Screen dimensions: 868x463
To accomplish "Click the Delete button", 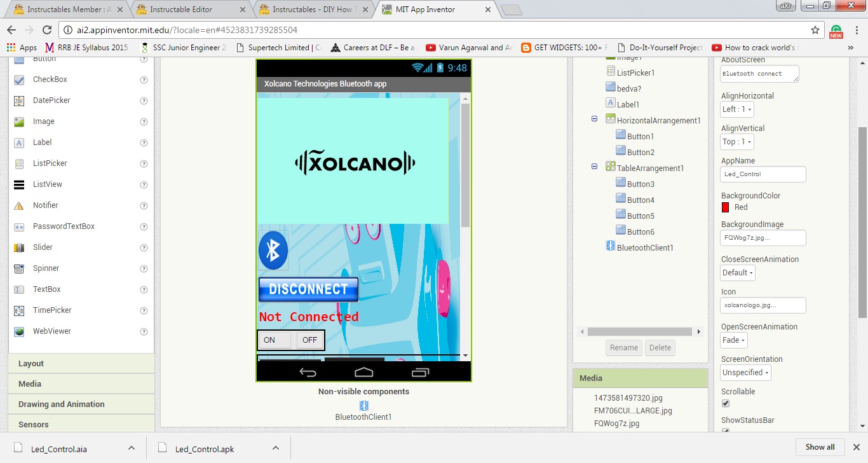I will [660, 348].
